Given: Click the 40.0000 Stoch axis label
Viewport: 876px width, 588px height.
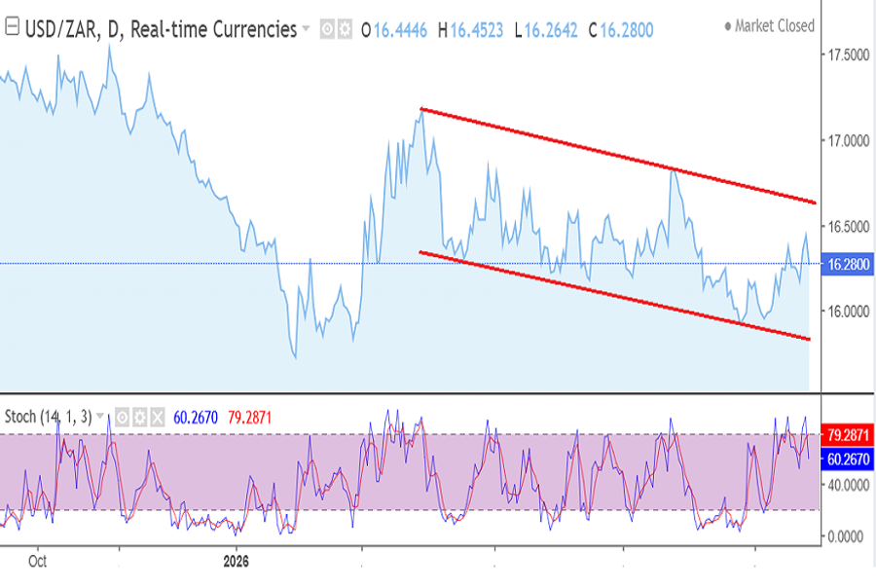Looking at the screenshot, I should click(x=849, y=485).
